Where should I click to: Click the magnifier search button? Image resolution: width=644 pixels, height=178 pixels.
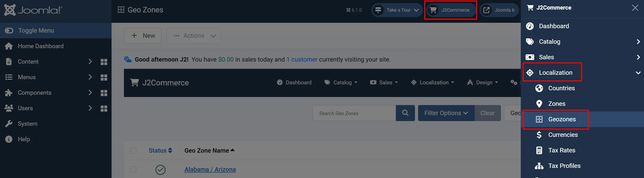[405, 113]
